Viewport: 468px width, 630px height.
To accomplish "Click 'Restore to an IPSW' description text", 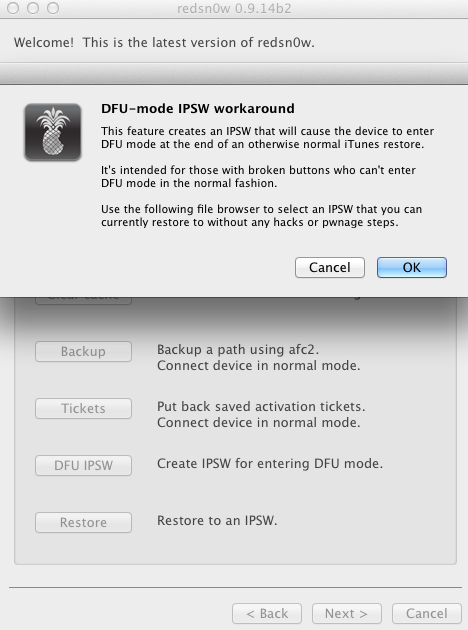I will click(x=217, y=521).
